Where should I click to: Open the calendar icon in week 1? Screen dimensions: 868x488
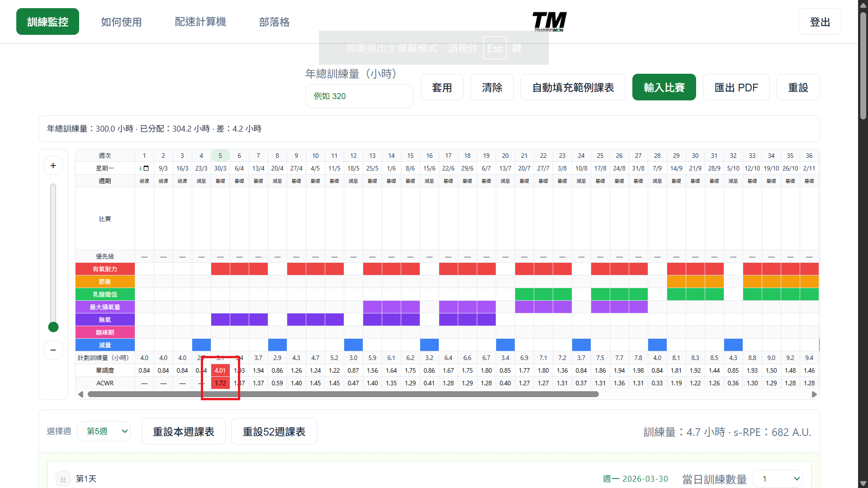(x=147, y=168)
